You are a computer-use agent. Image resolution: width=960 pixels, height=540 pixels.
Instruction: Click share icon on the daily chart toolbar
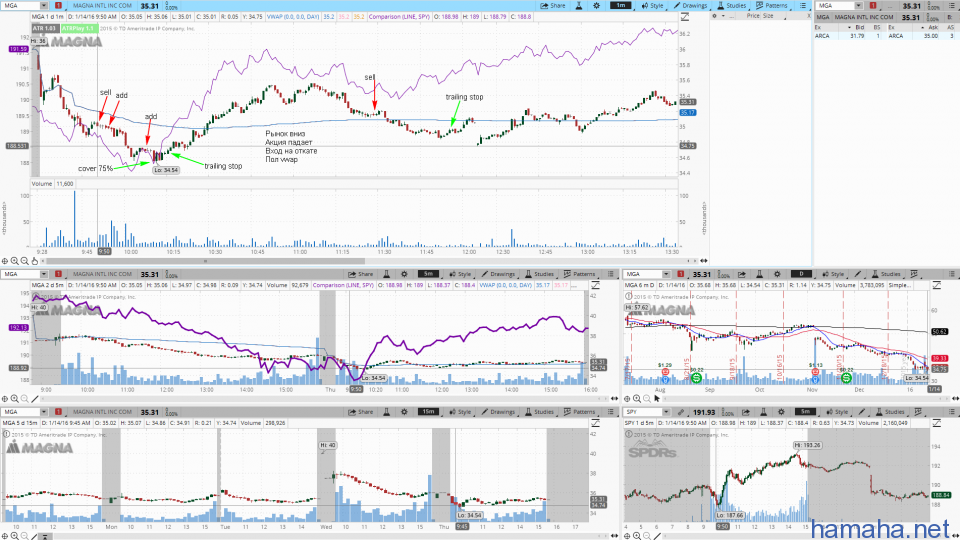coord(742,274)
